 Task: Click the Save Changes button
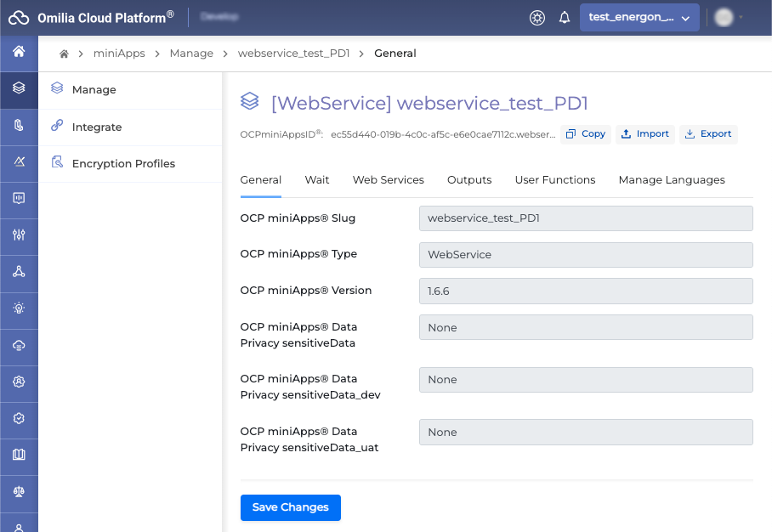pyautogui.click(x=290, y=507)
